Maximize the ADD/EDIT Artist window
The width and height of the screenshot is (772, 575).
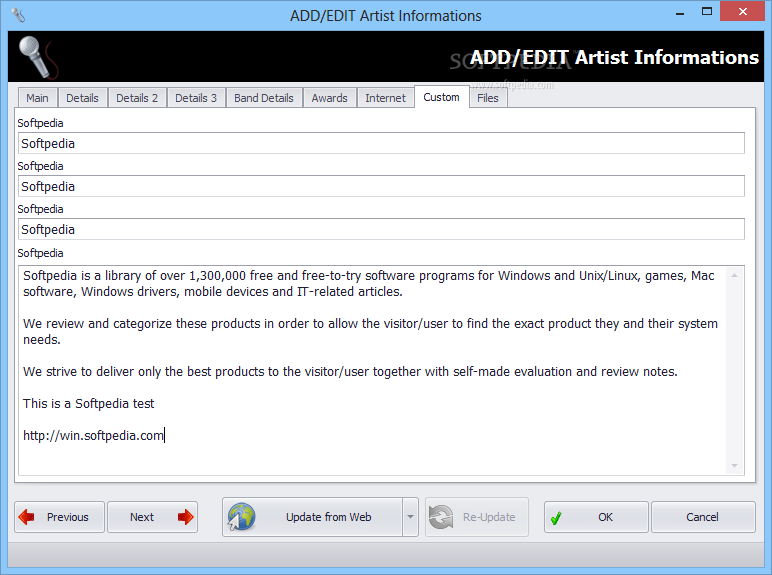click(707, 12)
